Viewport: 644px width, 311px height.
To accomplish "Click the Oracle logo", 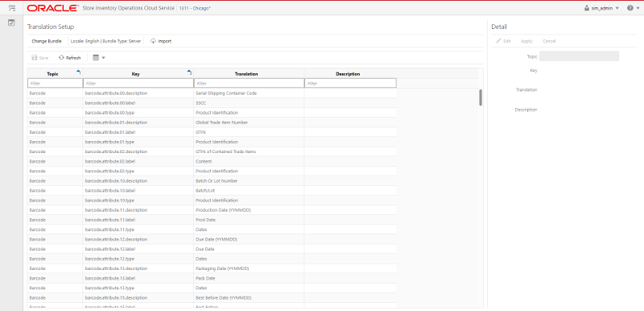I will (x=53, y=8).
